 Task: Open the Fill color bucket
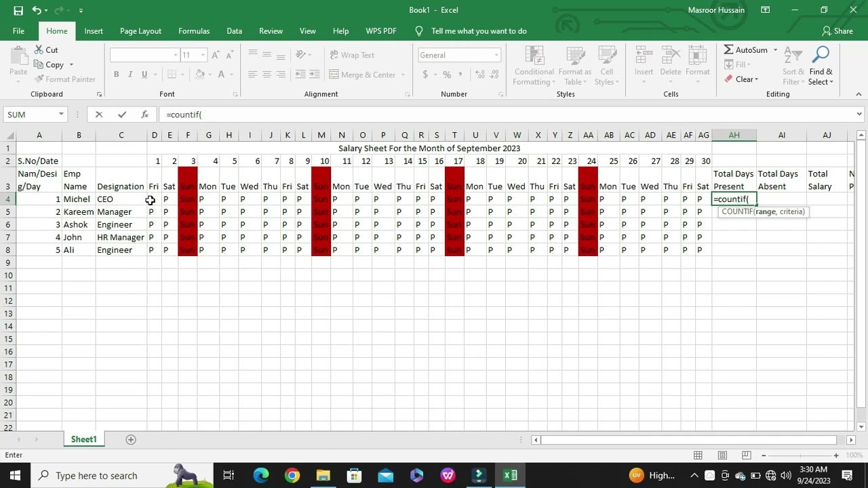[200, 75]
